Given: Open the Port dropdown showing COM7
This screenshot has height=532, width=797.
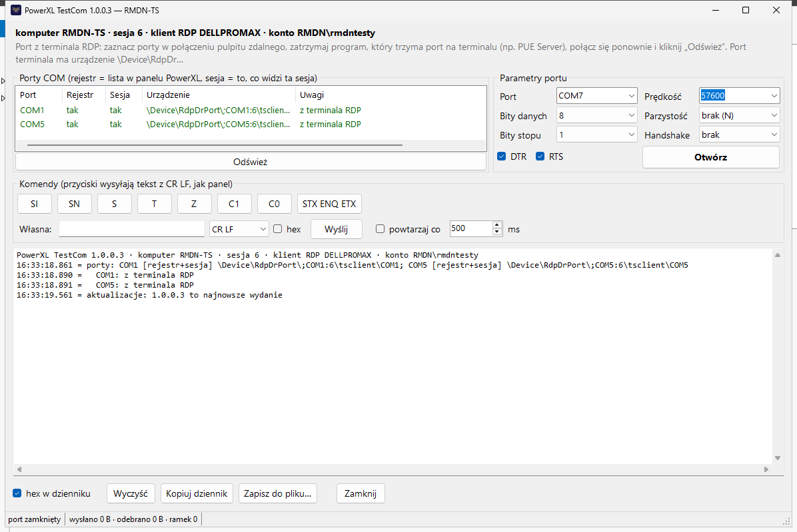Looking at the screenshot, I should [x=596, y=95].
